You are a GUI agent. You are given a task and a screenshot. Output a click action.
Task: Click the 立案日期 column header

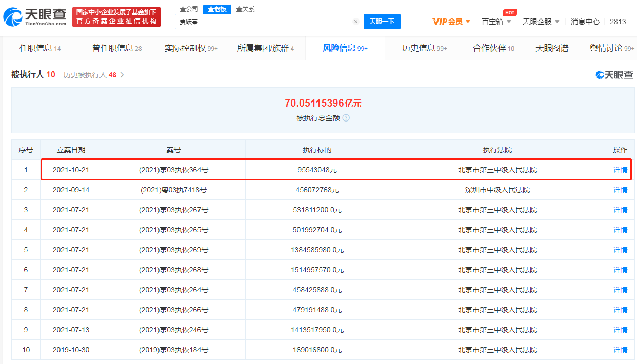click(71, 150)
